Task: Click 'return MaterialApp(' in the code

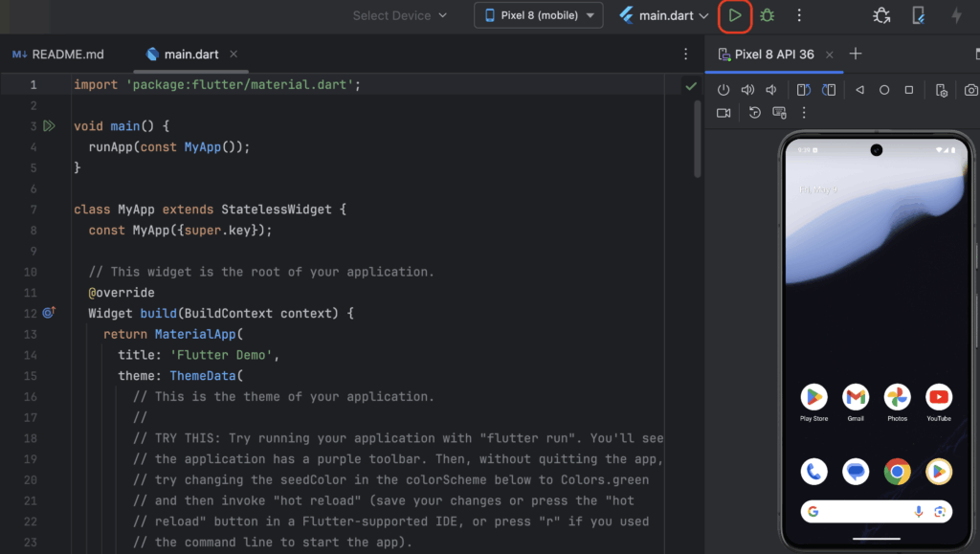Action: tap(173, 334)
